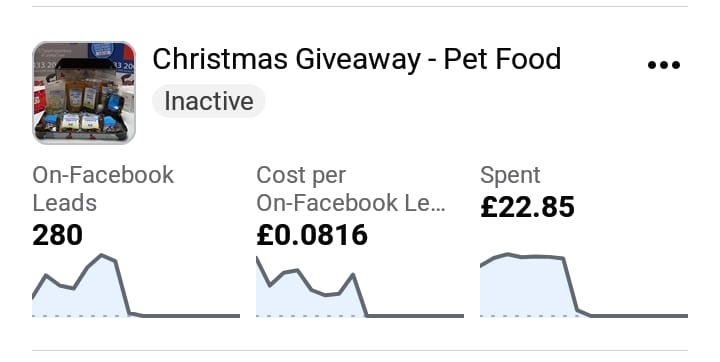The height and width of the screenshot is (362, 720).
Task: Tap the Inactive status badge
Action: [209, 101]
